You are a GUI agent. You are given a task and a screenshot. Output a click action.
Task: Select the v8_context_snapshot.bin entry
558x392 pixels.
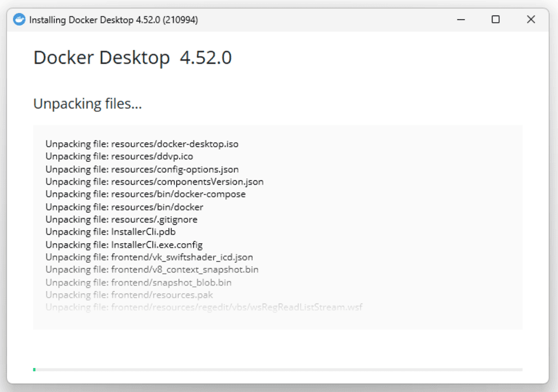coord(152,269)
